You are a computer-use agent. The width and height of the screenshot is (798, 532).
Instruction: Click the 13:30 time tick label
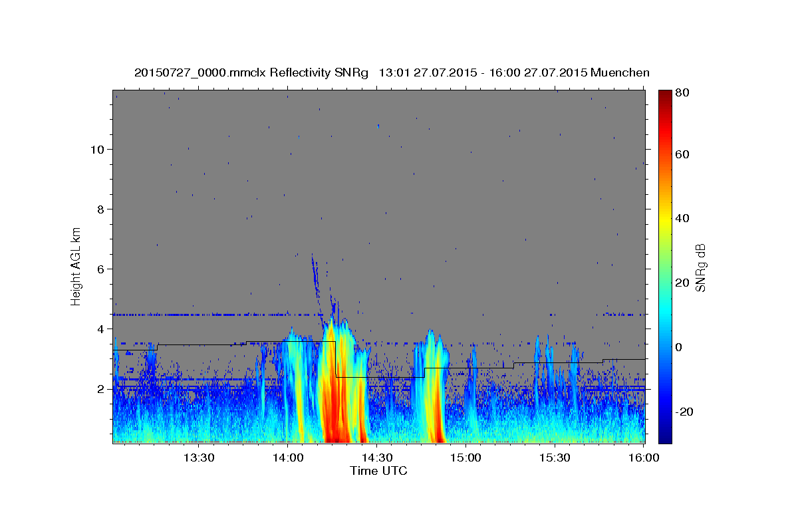click(x=198, y=458)
